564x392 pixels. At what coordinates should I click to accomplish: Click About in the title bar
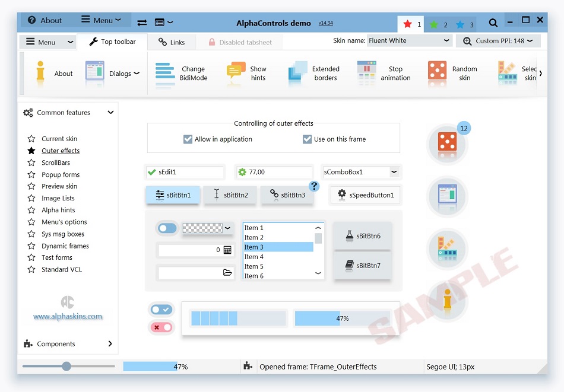[x=45, y=20]
